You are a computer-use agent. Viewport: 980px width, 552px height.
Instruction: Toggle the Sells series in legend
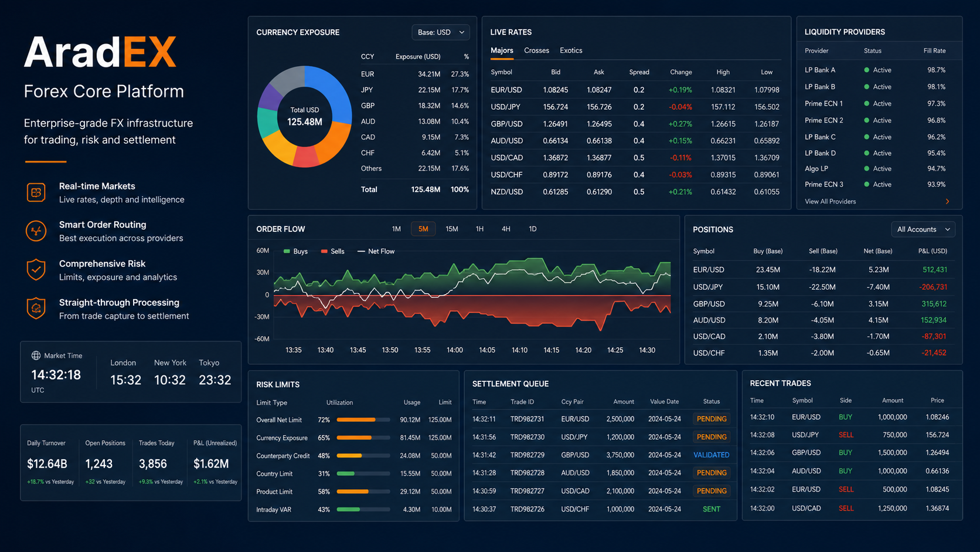coord(333,251)
